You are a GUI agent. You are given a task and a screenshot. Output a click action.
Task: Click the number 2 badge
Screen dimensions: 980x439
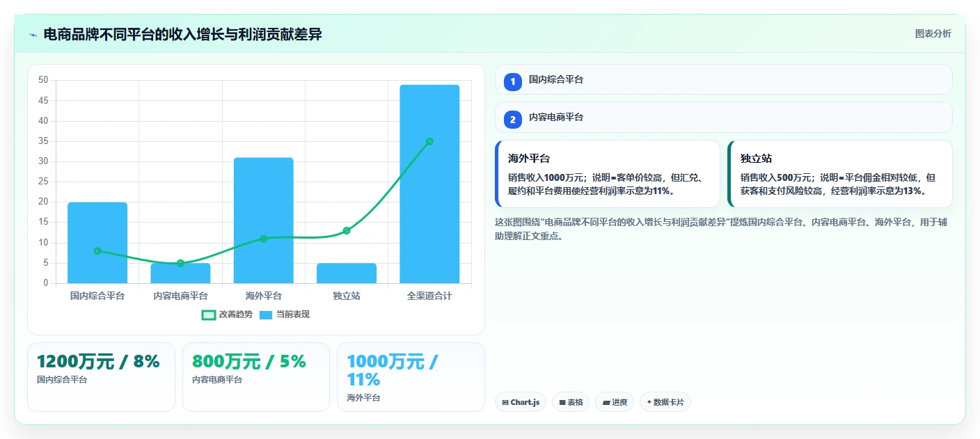[513, 120]
